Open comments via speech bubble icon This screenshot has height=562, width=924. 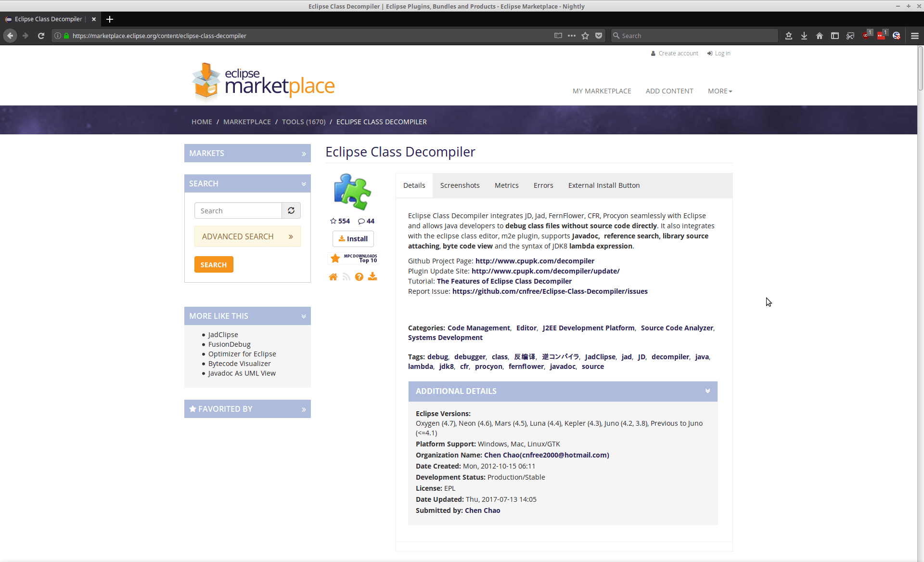pyautogui.click(x=361, y=222)
